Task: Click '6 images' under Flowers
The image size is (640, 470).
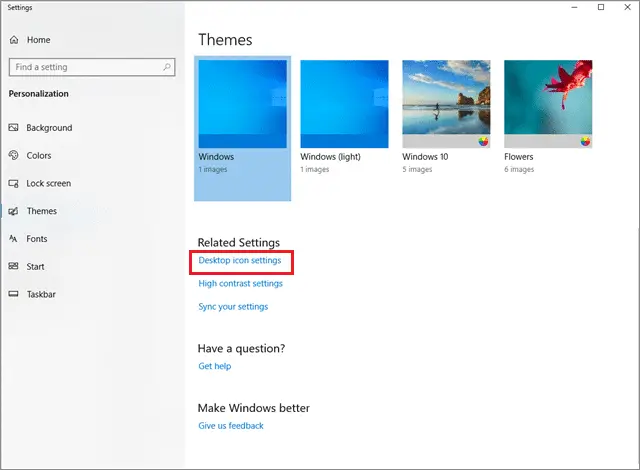Action: click(519, 169)
